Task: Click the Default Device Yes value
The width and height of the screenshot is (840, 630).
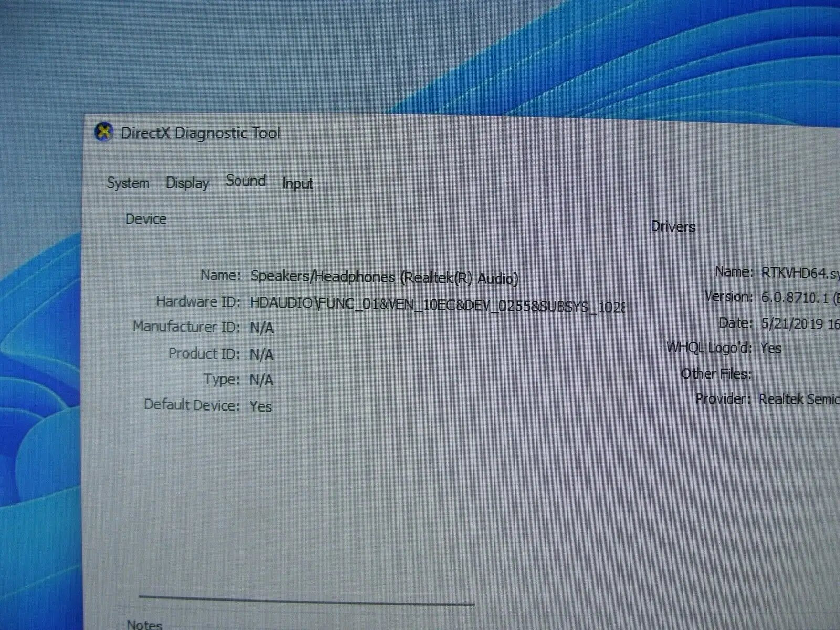Action: [x=261, y=406]
